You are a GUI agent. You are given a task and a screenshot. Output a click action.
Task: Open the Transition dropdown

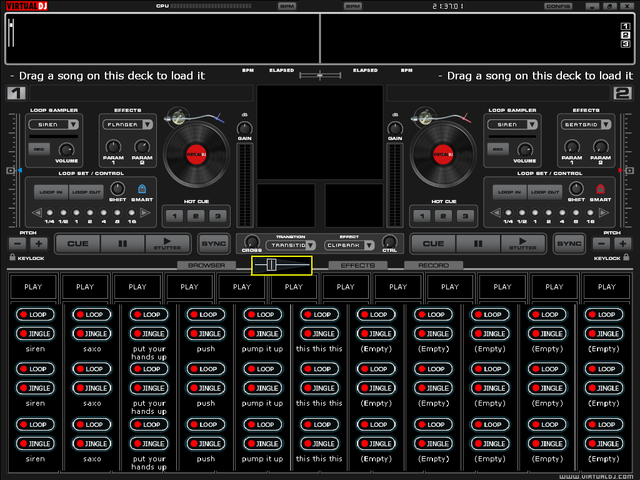pos(291,245)
